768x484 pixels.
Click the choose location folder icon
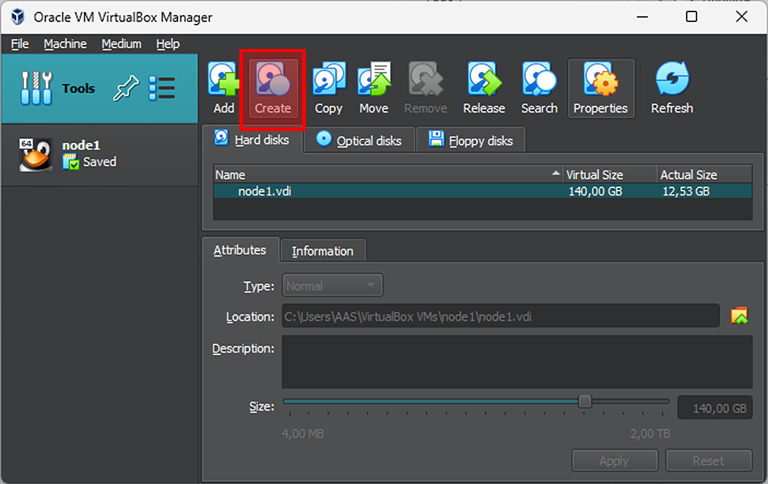coord(739,315)
